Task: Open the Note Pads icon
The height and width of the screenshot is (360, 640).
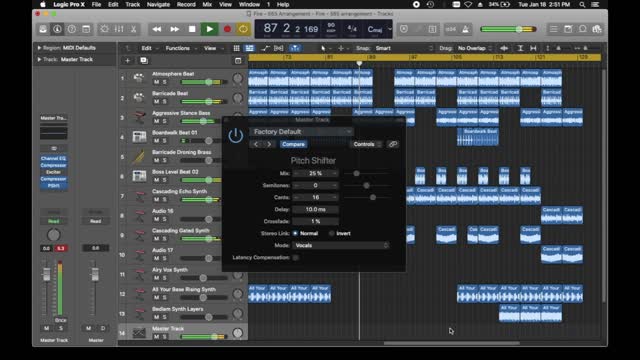Action: pyautogui.click(x=568, y=29)
